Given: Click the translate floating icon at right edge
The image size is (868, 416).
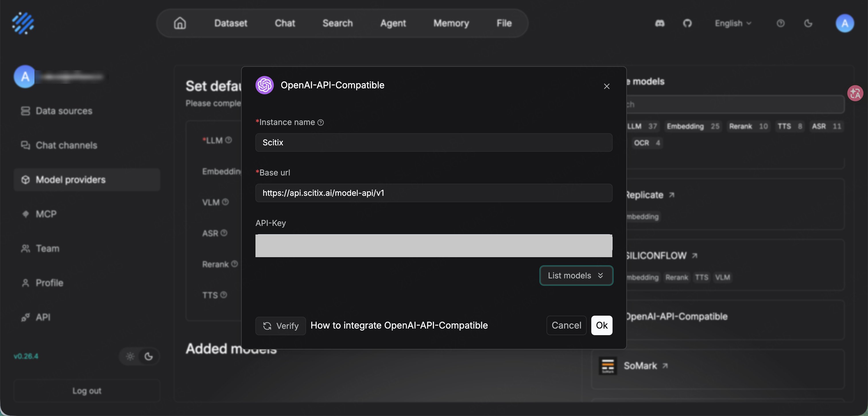Looking at the screenshot, I should coord(855,93).
